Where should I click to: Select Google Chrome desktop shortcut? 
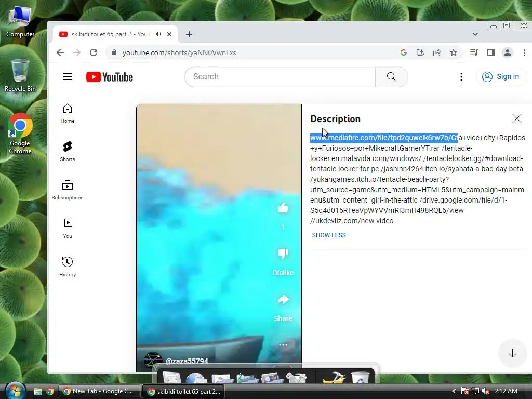(20, 134)
